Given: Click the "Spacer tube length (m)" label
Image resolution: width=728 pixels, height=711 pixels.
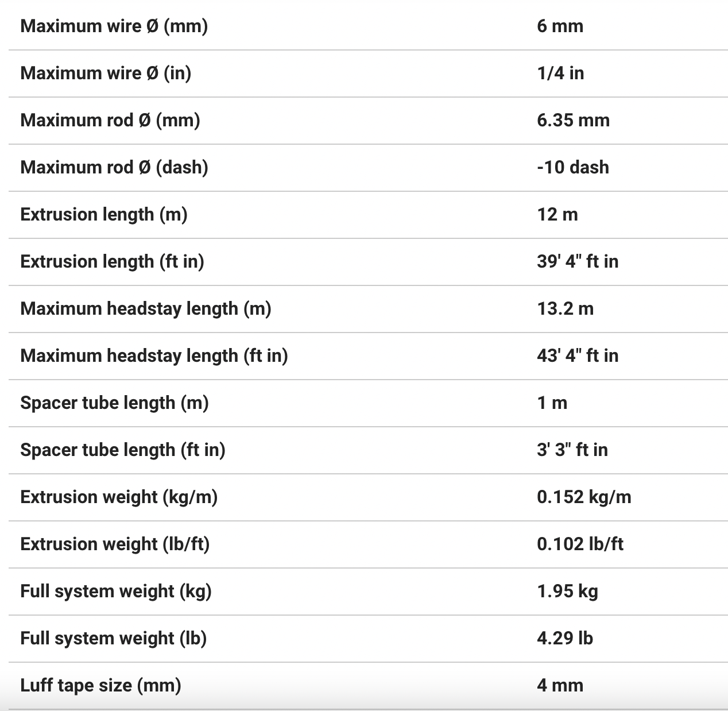Looking at the screenshot, I should coord(114,403).
